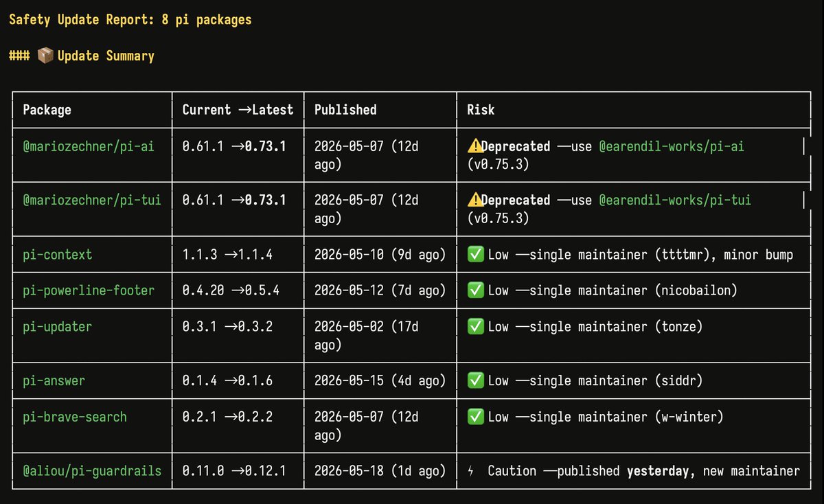Viewport: 824px width, 504px height.
Task: Click the green checkmark in the pi-answer row
Action: [x=475, y=380]
